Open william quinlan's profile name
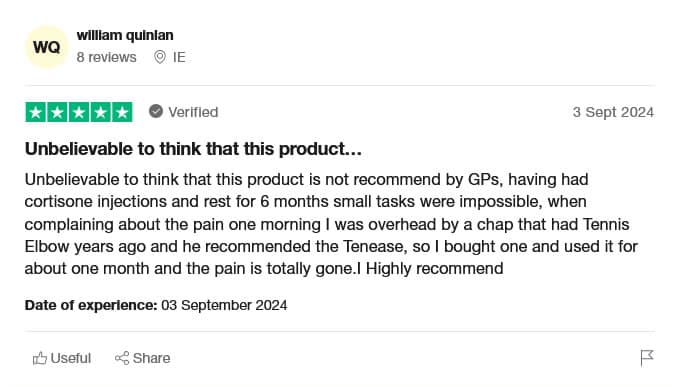 click(x=125, y=35)
